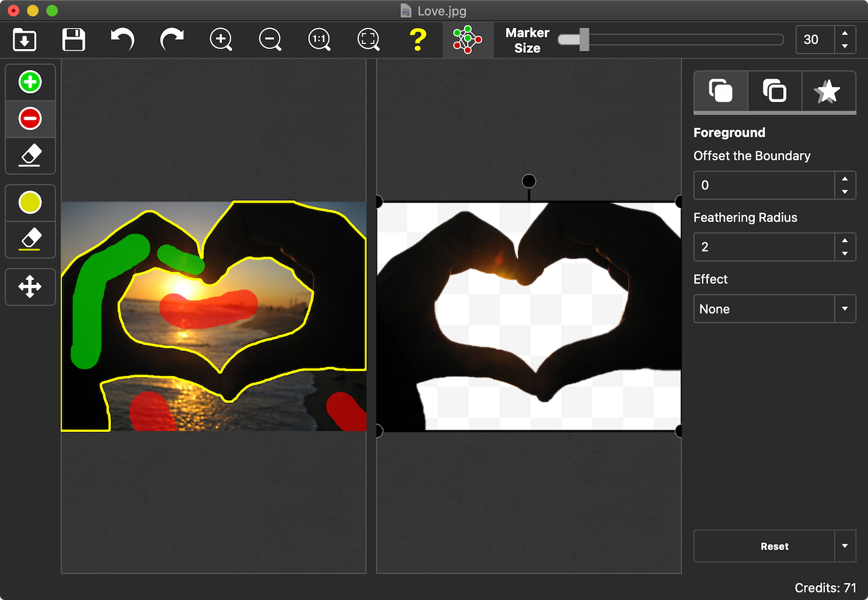Run automatic segmentation with the network icon
The image size is (868, 600).
[x=467, y=39]
